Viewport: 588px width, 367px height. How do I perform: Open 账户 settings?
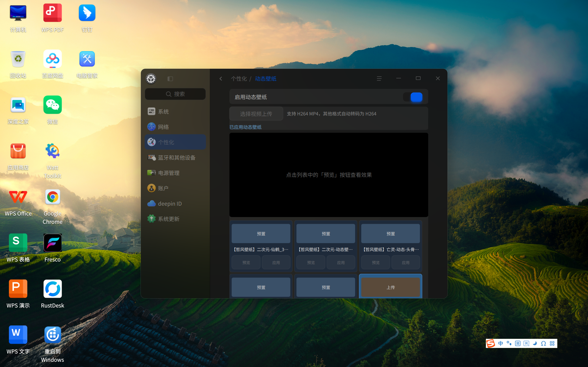coord(175,188)
